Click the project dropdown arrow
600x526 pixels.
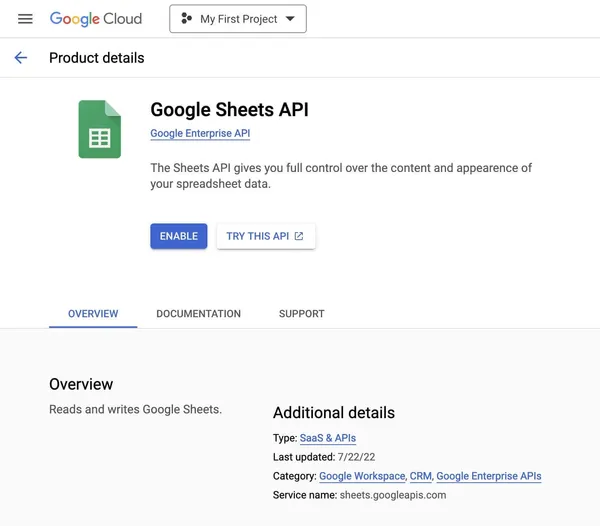(290, 19)
